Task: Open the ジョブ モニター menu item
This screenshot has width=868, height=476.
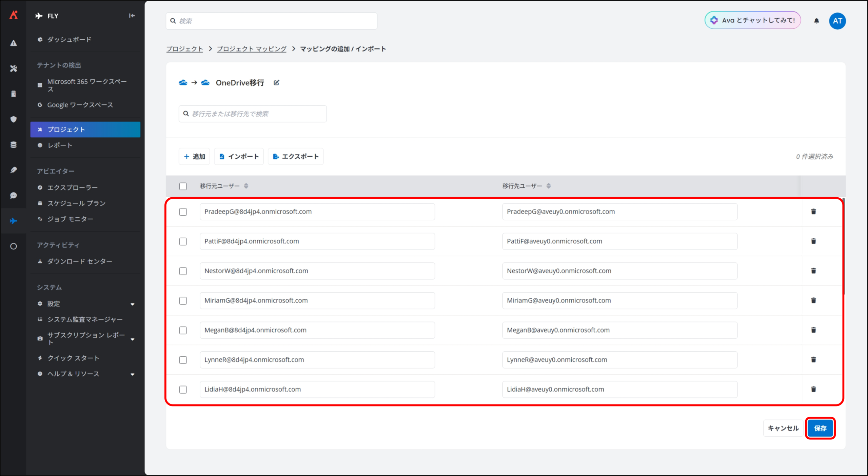Action: 70,219
